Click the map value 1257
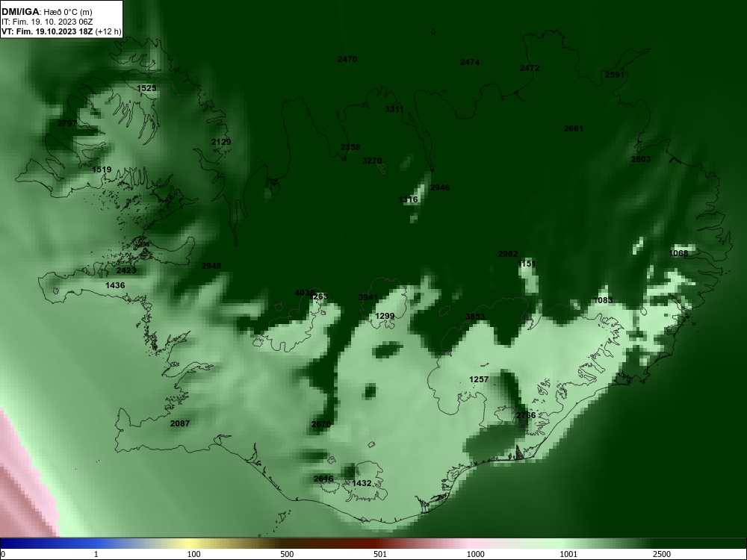The image size is (747, 560). tap(480, 379)
